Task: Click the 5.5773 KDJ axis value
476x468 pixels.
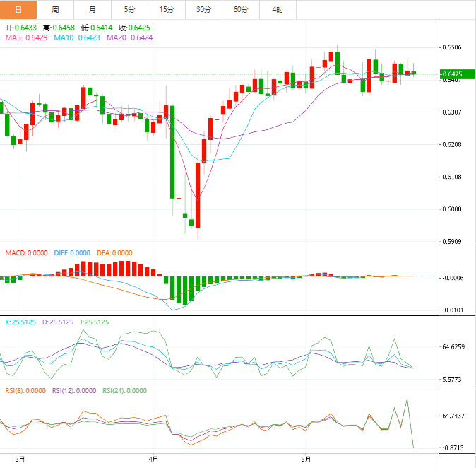Action: coord(452,379)
